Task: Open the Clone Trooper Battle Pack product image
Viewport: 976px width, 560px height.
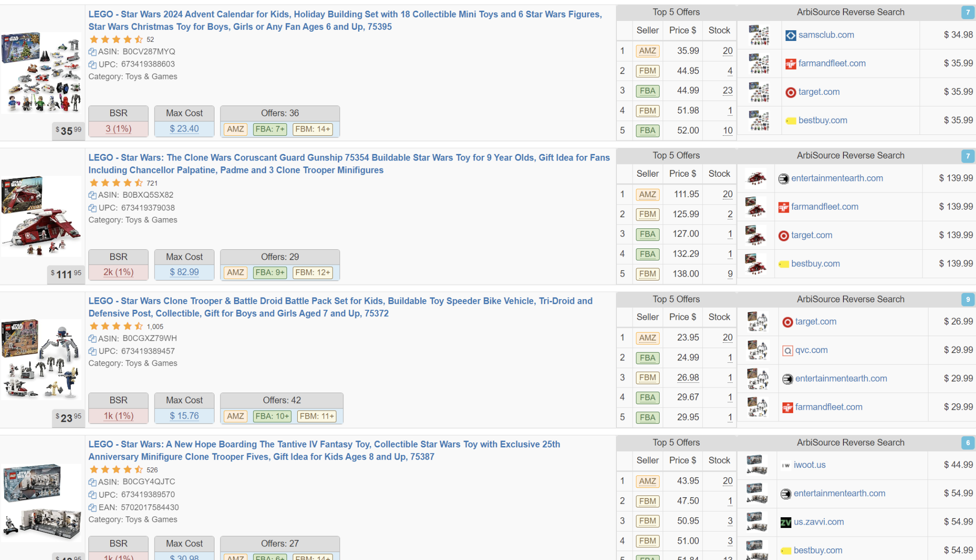Action: pos(41,359)
